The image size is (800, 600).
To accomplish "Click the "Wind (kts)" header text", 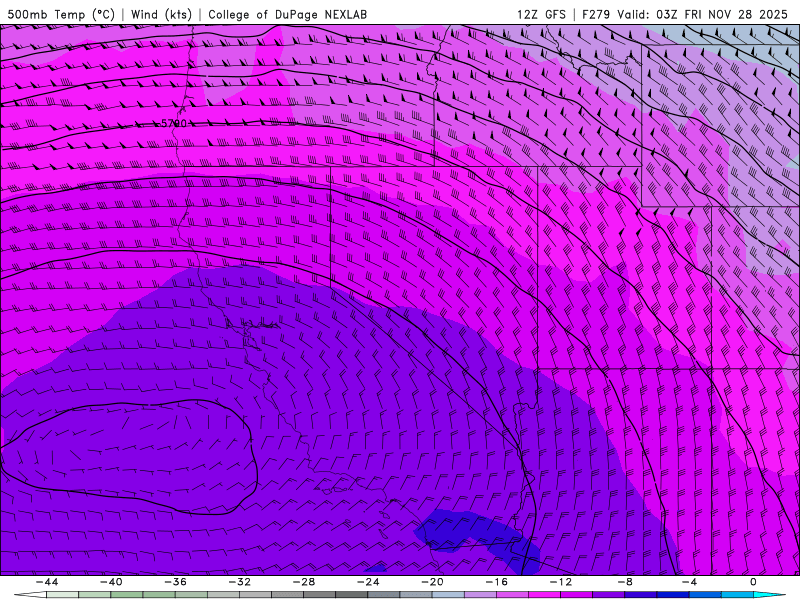I will (x=161, y=14).
